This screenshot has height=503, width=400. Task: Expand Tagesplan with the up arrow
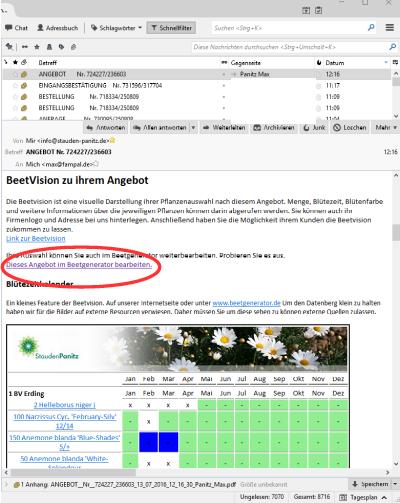(384, 497)
